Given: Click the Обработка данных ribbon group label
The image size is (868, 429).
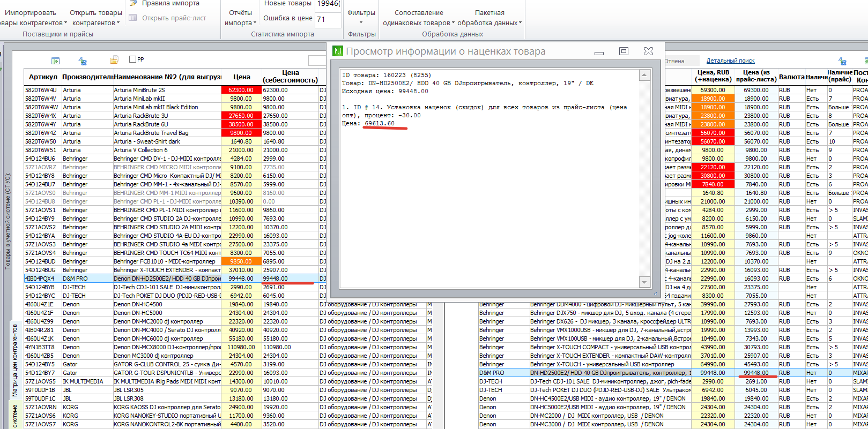Looking at the screenshot, I should tap(452, 34).
